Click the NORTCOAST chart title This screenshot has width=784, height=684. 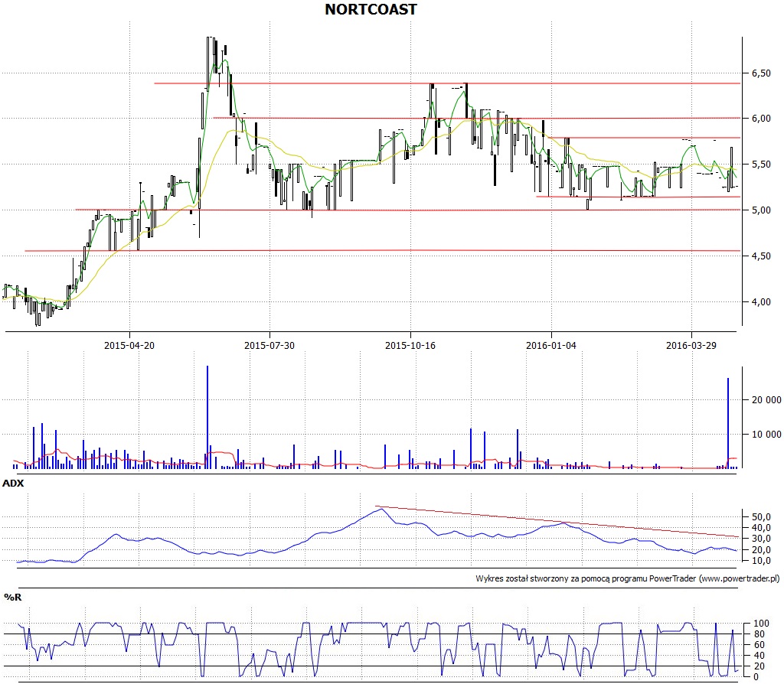[x=371, y=9]
